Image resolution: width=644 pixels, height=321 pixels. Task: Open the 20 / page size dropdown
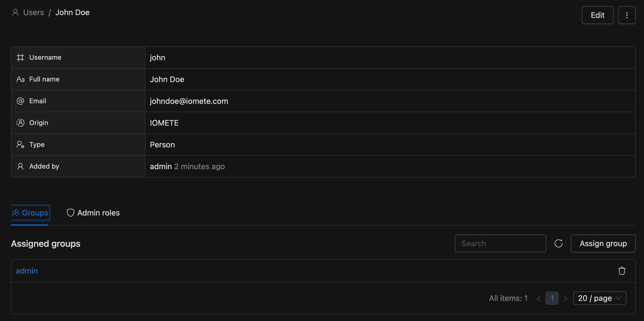pyautogui.click(x=600, y=298)
